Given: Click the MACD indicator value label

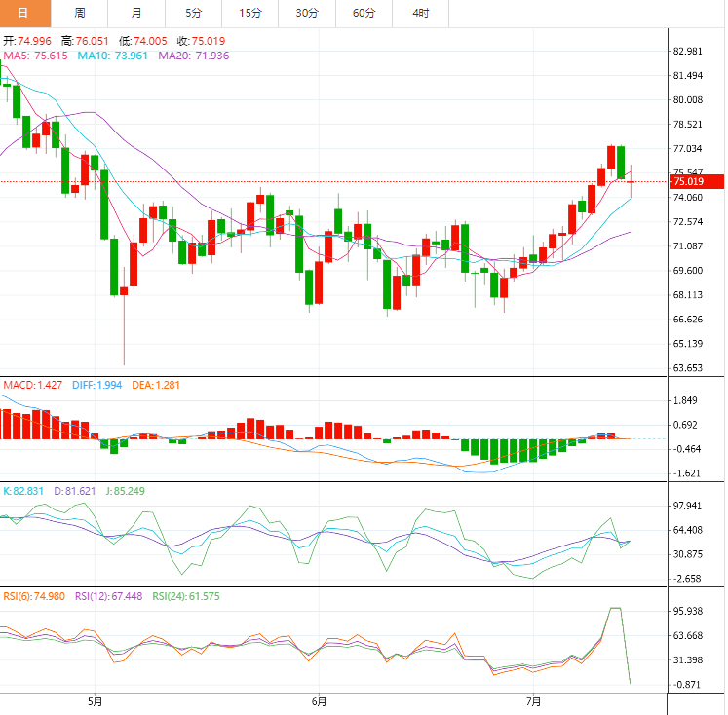Looking at the screenshot, I should pos(32,385).
